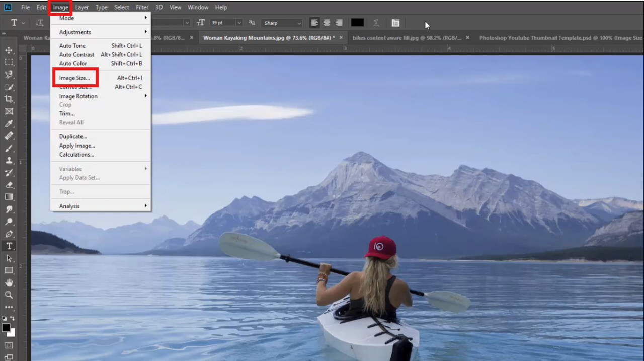This screenshot has width=644, height=361.
Task: Select the Frame tool
Action: tap(9, 111)
